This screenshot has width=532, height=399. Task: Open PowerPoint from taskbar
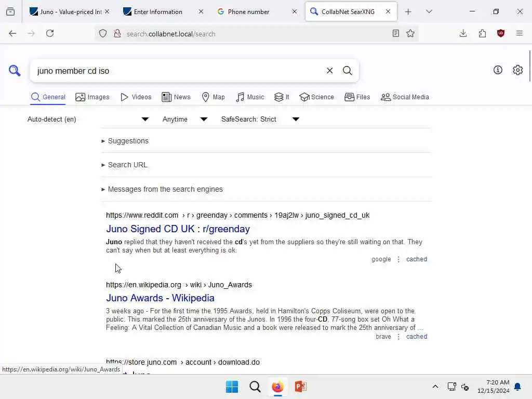tap(300, 387)
